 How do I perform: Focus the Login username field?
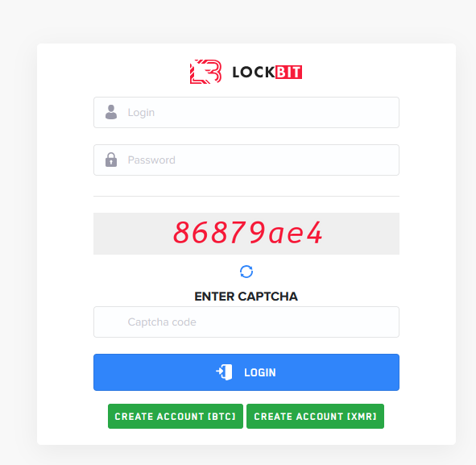pyautogui.click(x=246, y=112)
